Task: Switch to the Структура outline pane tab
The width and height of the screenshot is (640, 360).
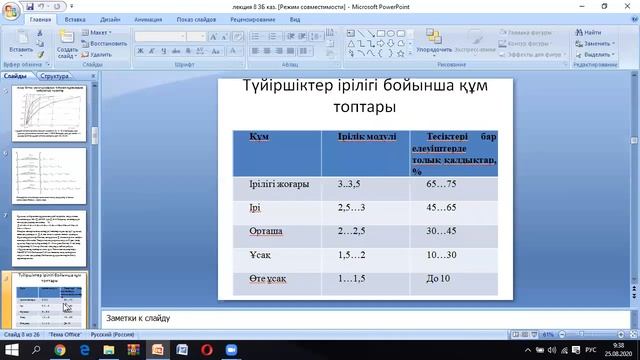Action: (x=54, y=76)
